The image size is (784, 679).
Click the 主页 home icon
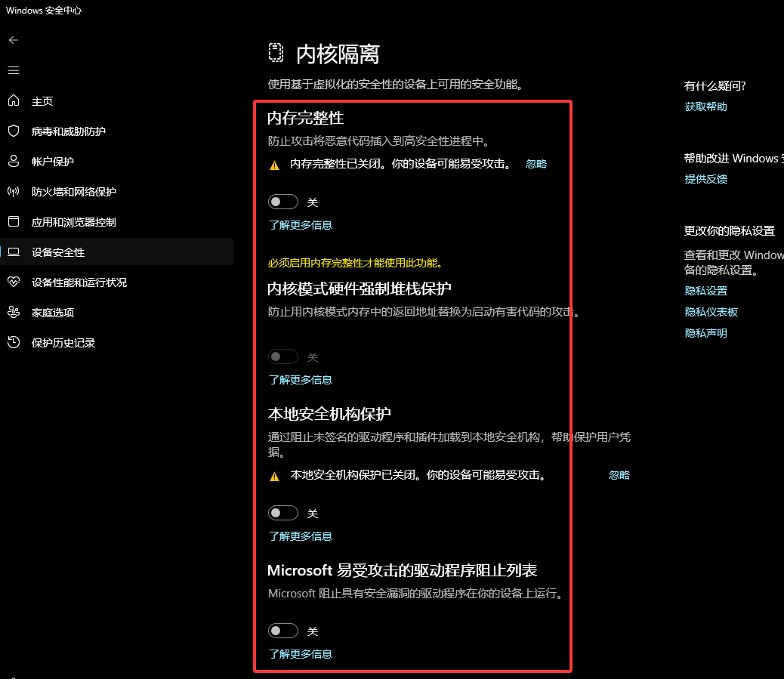pyautogui.click(x=14, y=101)
